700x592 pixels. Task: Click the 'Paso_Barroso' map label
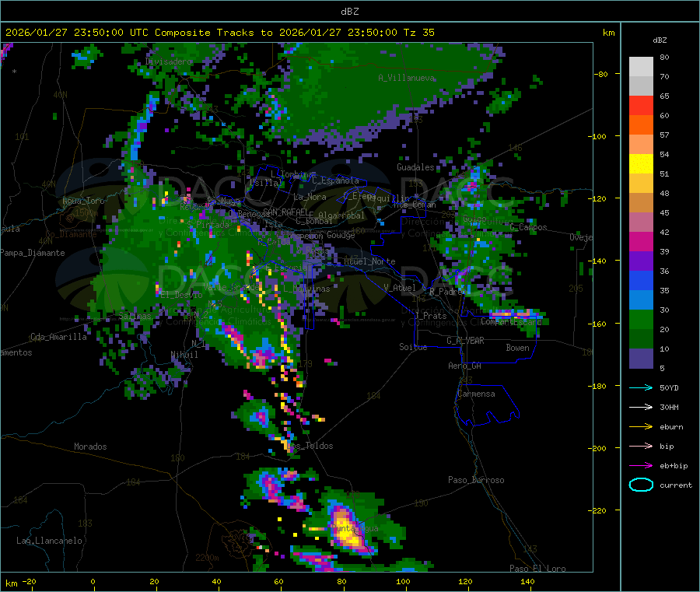(x=476, y=480)
